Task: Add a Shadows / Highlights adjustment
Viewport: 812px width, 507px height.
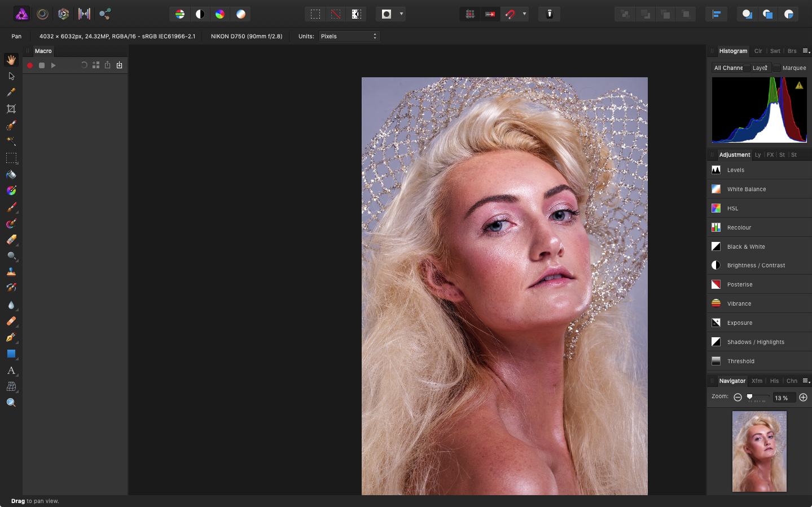Action: pos(760,342)
